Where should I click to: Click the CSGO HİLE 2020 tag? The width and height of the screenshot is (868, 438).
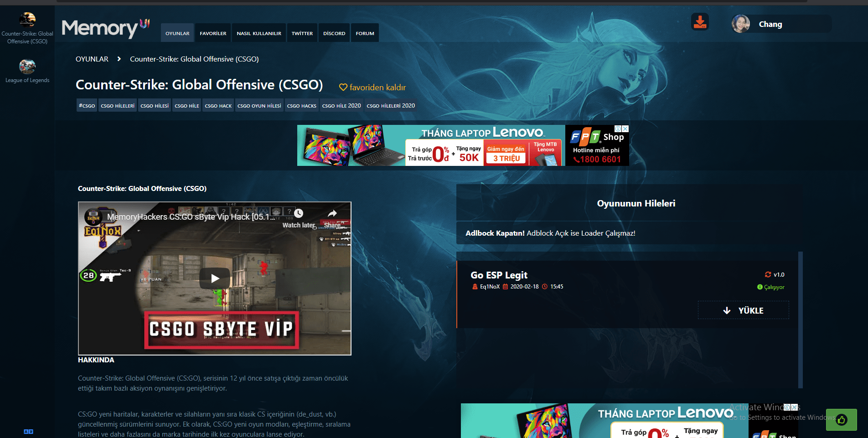[x=341, y=106]
